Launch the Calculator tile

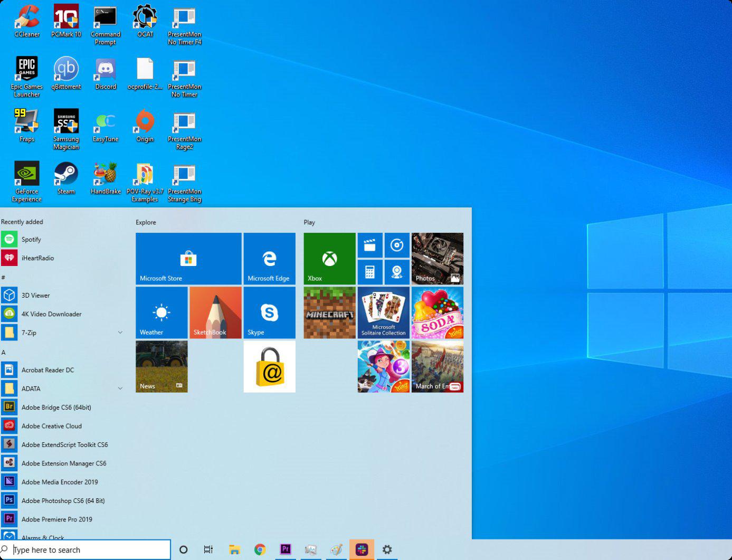(x=369, y=272)
